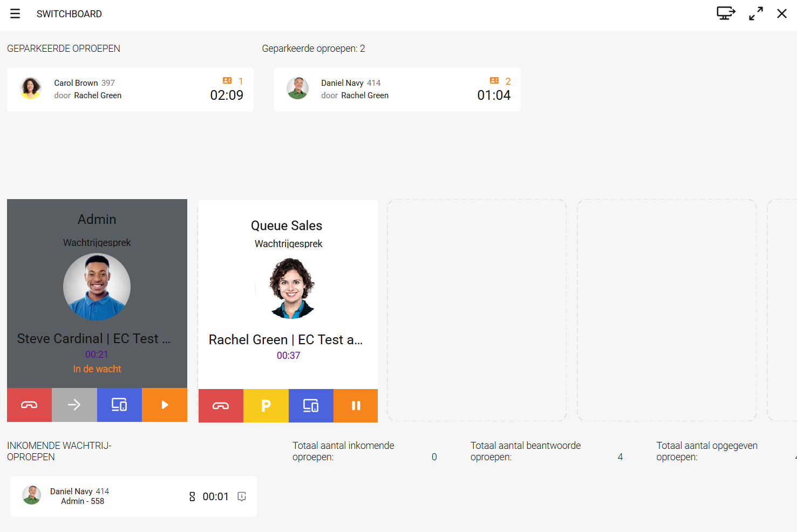Select Daniel Navy's parked call card
The image size is (797, 532).
397,90
